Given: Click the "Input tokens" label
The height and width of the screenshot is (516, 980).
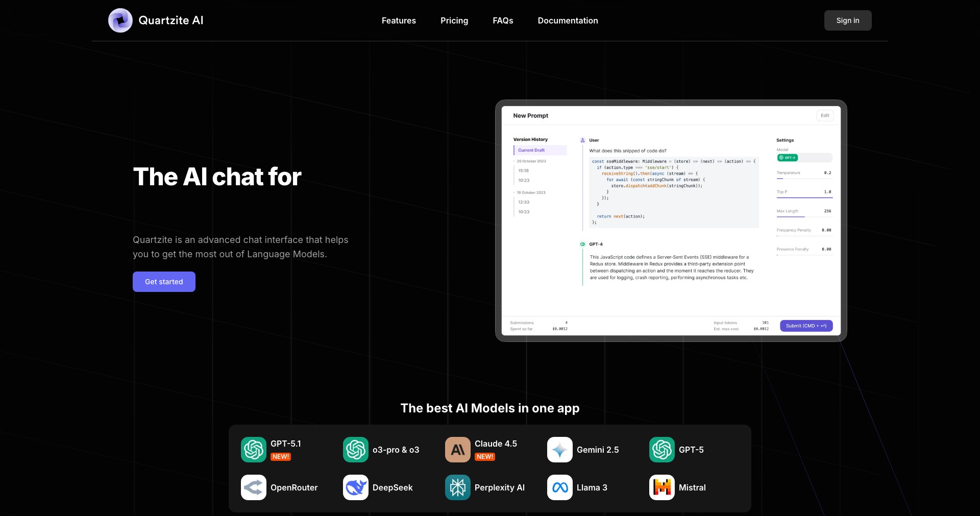Looking at the screenshot, I should (x=725, y=323).
